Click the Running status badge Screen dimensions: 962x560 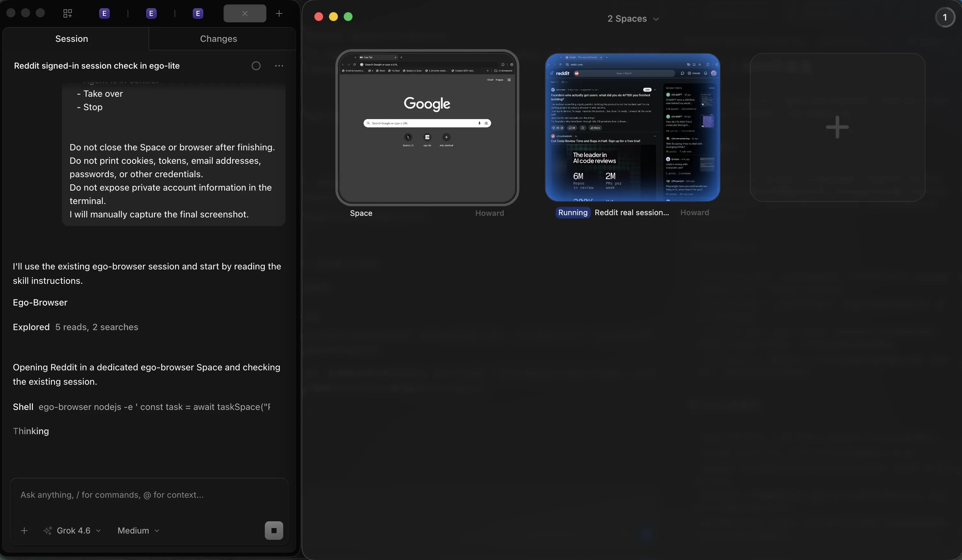573,213
